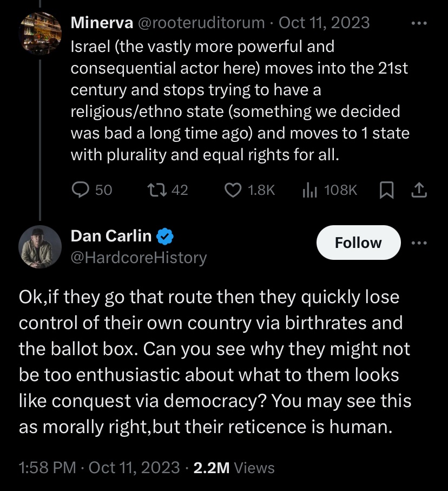
Task: Click the 1.8K likes count
Action: [261, 189]
